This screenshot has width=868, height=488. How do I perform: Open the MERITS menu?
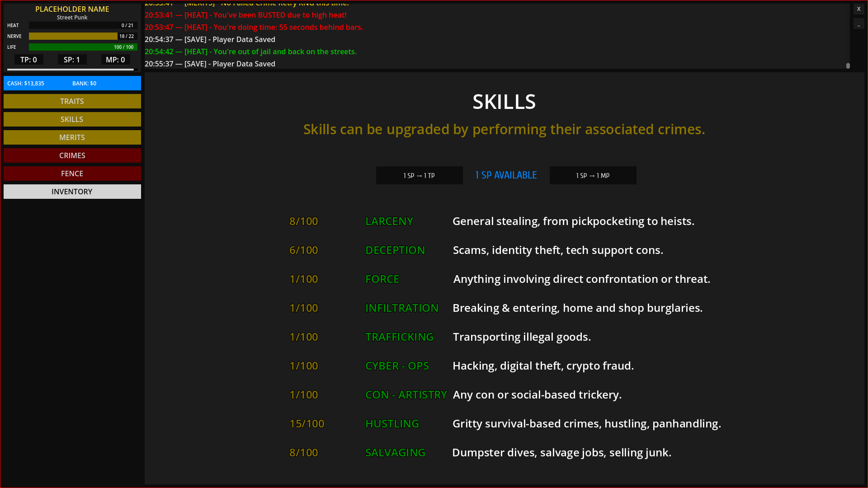72,137
